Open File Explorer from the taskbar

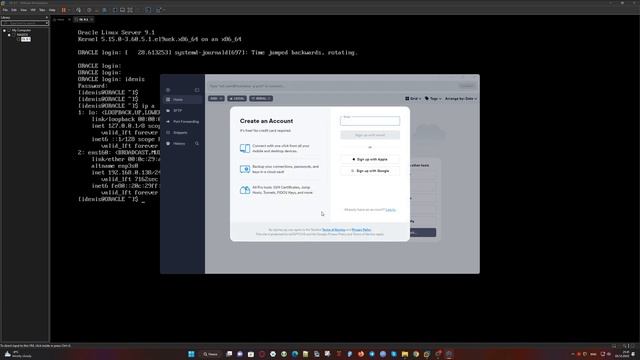click(405, 354)
